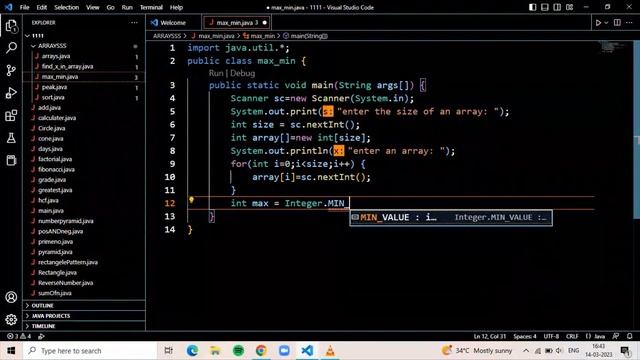Viewport: 640px width, 360px height.
Task: Open run button dropdown arrow
Action: [x=606, y=23]
